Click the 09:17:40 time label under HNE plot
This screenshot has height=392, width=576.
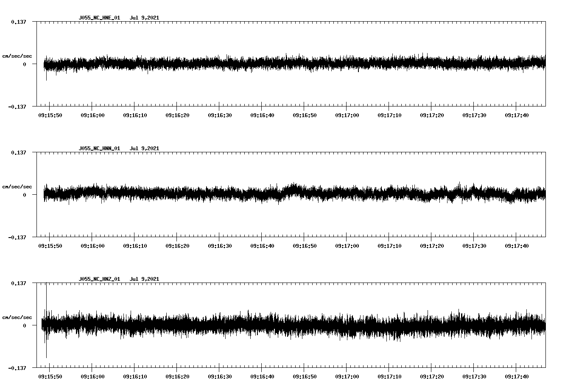click(517, 115)
